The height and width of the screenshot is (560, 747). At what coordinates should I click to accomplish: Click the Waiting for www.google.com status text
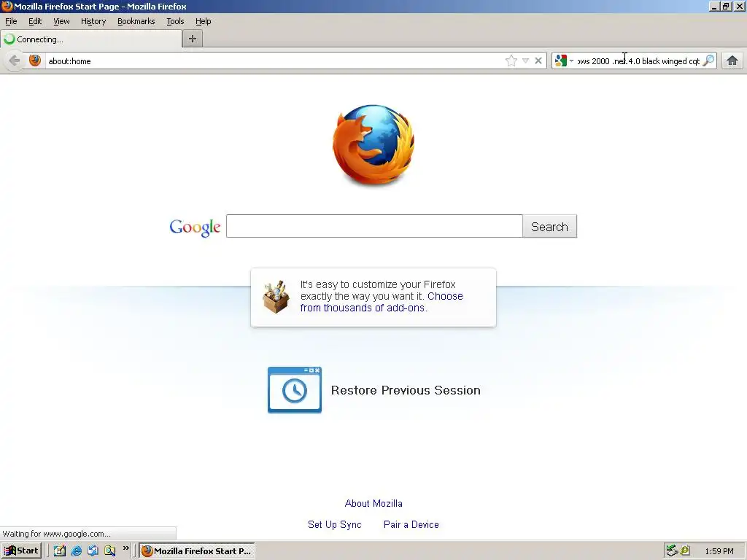click(57, 534)
